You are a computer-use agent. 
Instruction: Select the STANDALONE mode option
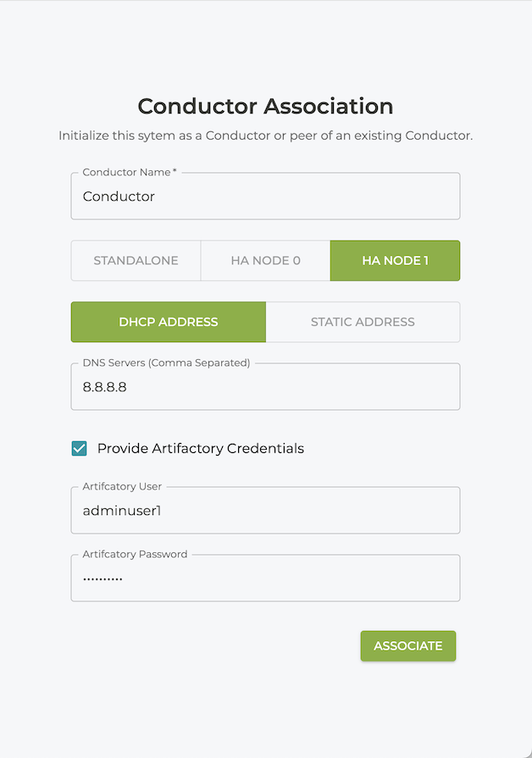(136, 261)
